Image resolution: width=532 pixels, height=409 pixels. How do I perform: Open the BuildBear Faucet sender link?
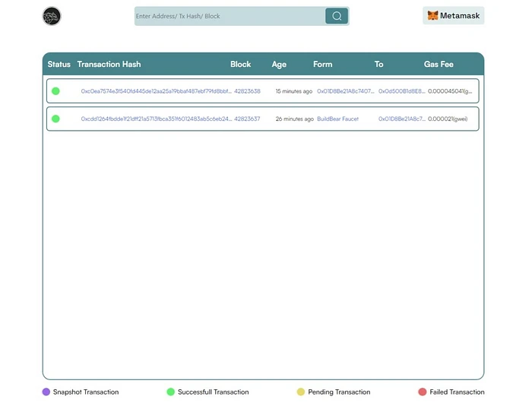click(337, 119)
